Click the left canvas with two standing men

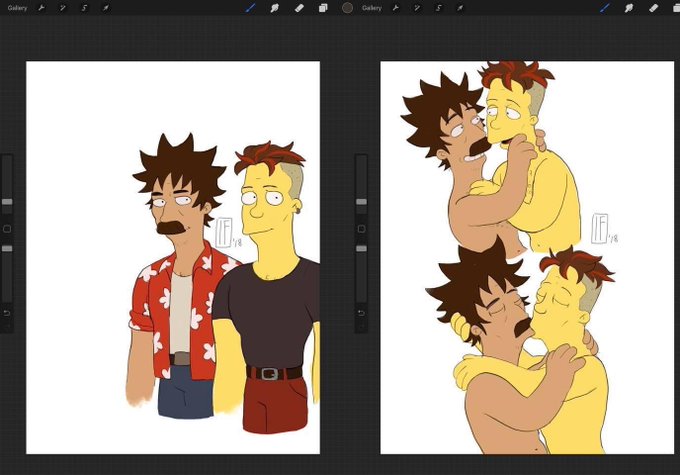[173, 258]
